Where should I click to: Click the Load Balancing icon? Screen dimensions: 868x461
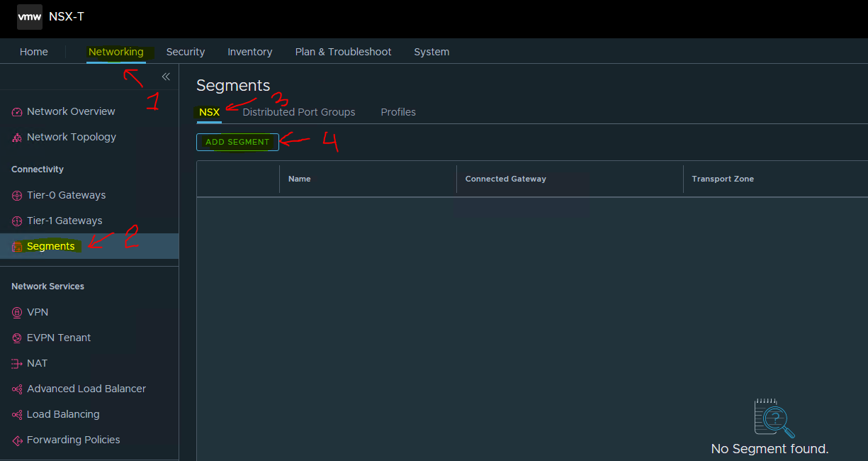(17, 415)
